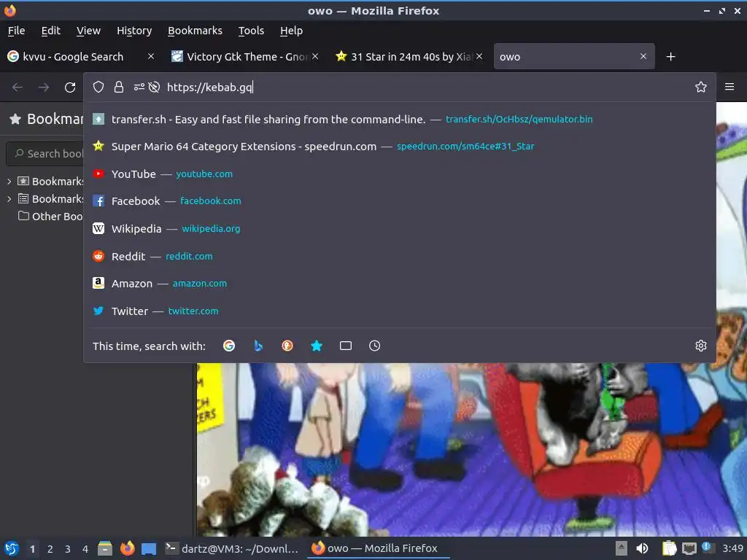Select the Super Mario 64 Category Extensions suggestion
Image resolution: width=747 pixels, height=560 pixels.
(x=399, y=146)
